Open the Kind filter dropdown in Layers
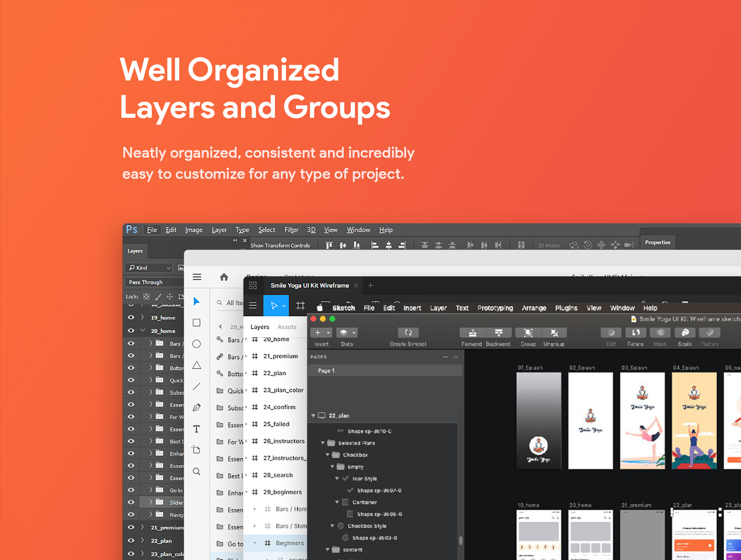The width and height of the screenshot is (741, 560). coord(149,268)
